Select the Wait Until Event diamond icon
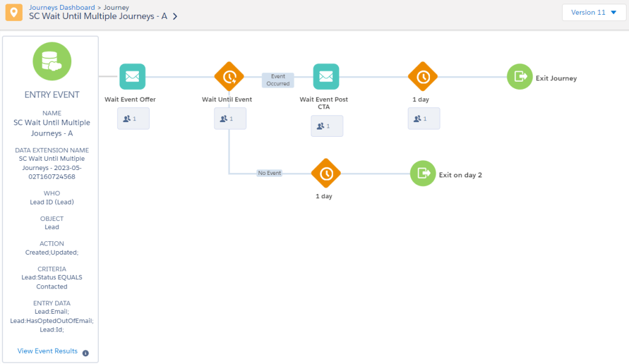Screen dimensions: 629x364 (229, 77)
